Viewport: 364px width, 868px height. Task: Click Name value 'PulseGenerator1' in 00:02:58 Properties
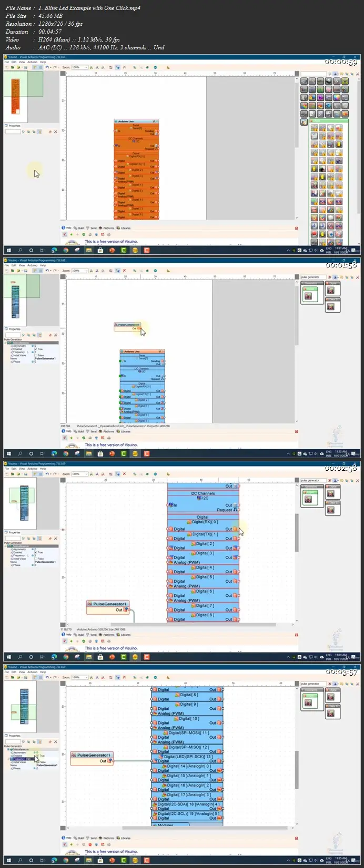coord(45,562)
